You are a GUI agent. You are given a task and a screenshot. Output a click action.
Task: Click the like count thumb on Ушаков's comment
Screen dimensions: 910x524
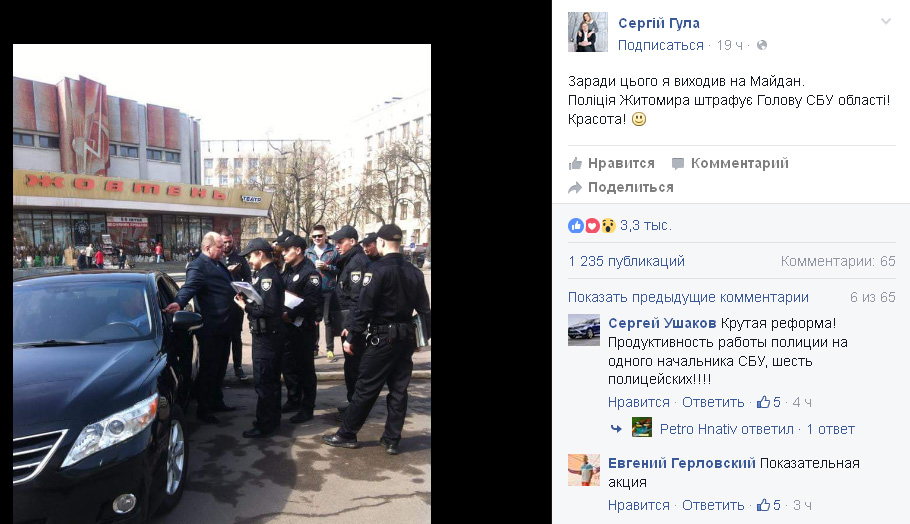[764, 402]
